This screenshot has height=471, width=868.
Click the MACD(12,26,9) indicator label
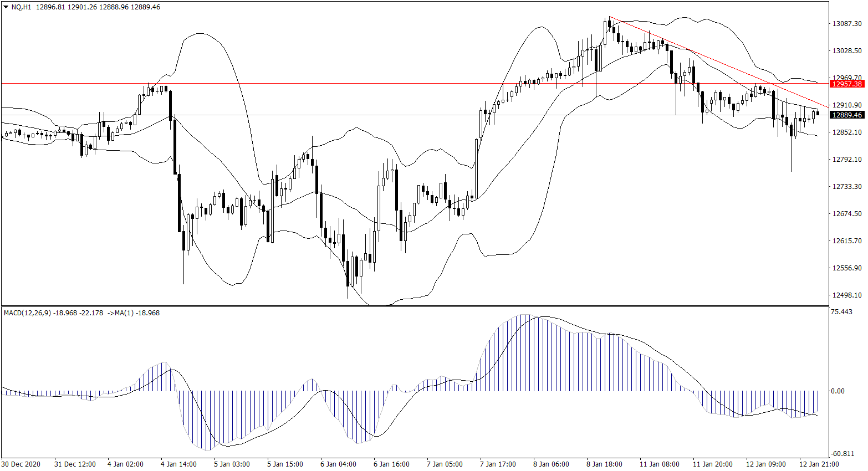(x=27, y=313)
